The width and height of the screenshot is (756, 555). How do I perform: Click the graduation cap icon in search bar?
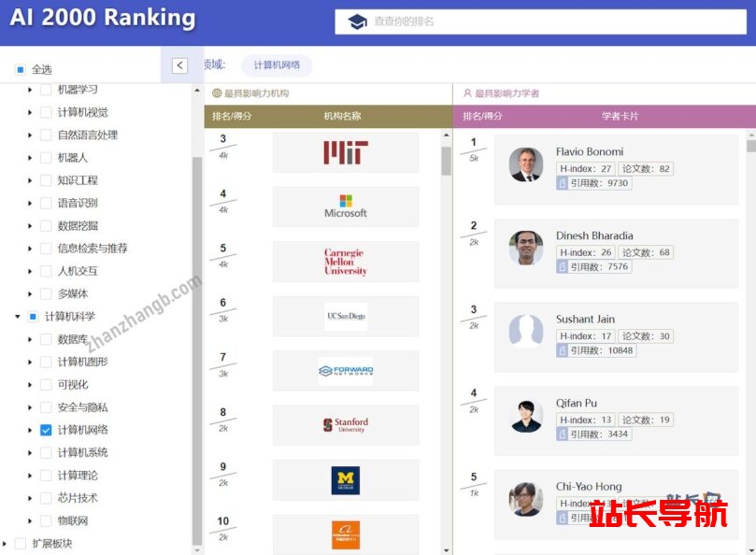(x=357, y=21)
